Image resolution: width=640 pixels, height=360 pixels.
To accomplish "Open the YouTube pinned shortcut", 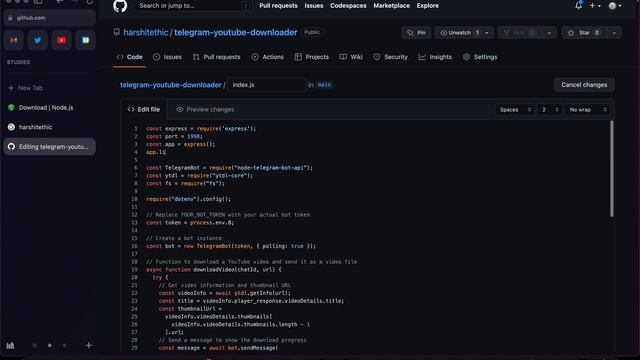I will [62, 40].
